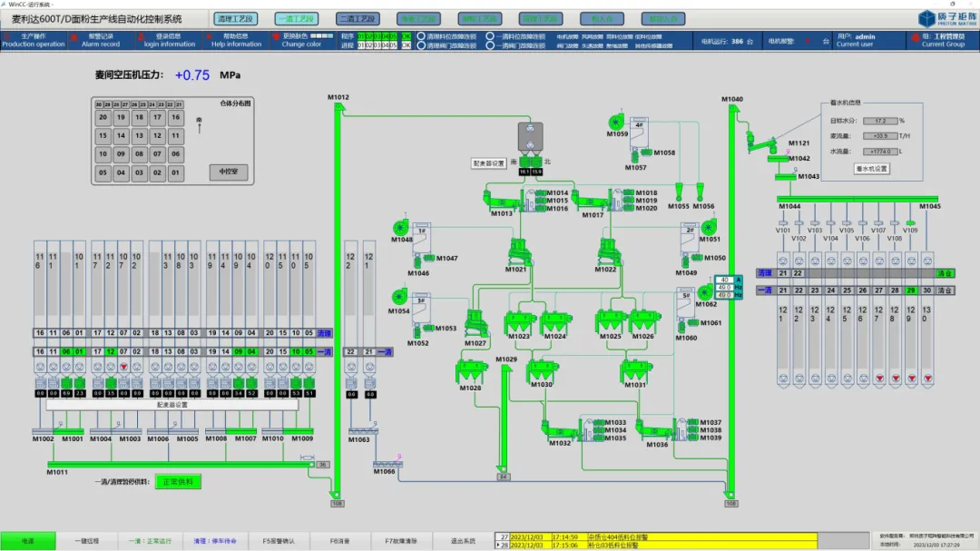The height and width of the screenshot is (551, 980).
Task: Click 退出系统 exit system button
Action: coord(463,541)
